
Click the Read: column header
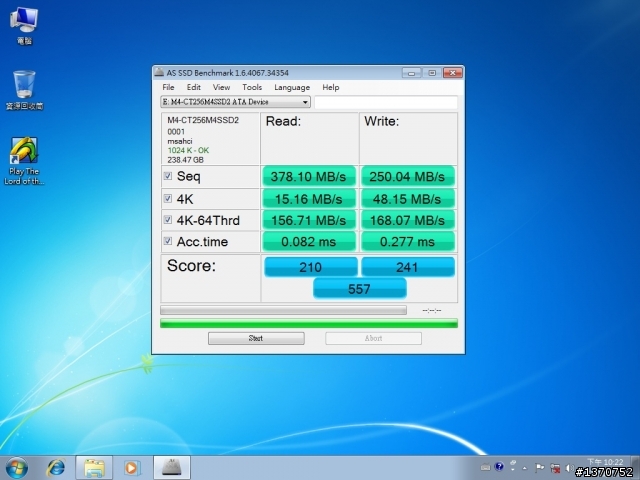click(x=283, y=121)
